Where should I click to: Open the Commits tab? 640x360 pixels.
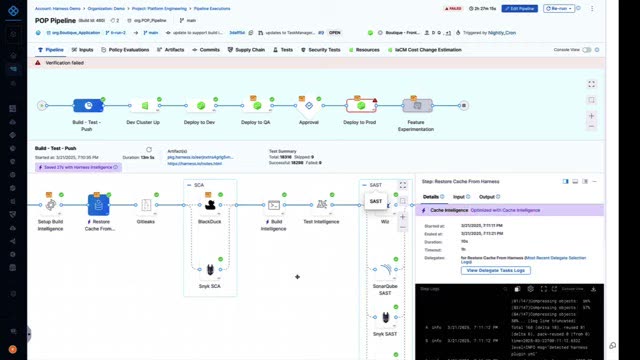click(206, 50)
